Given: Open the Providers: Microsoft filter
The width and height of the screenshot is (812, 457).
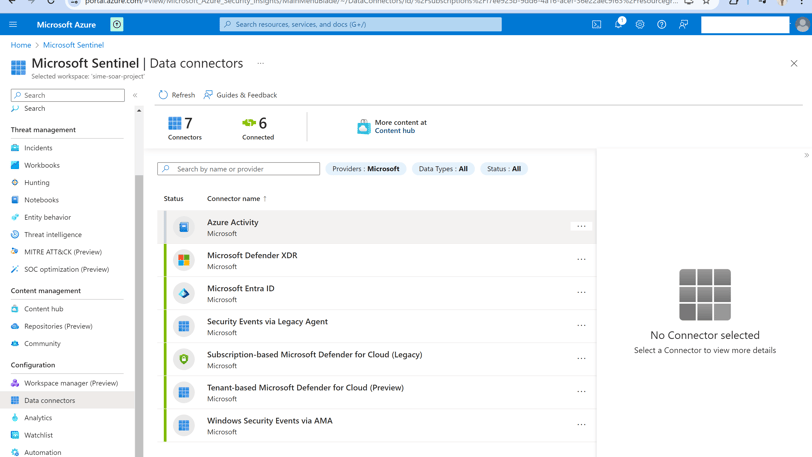Looking at the screenshot, I should pos(366,169).
